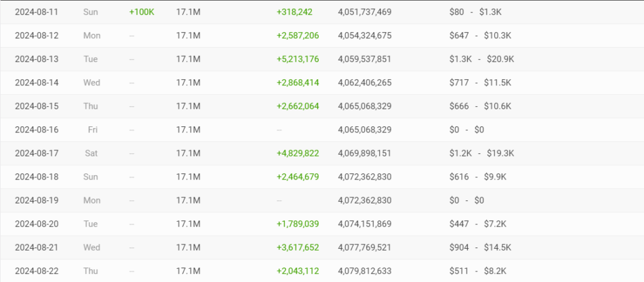Click the +4,829,822 Saturday views gain

click(x=297, y=153)
